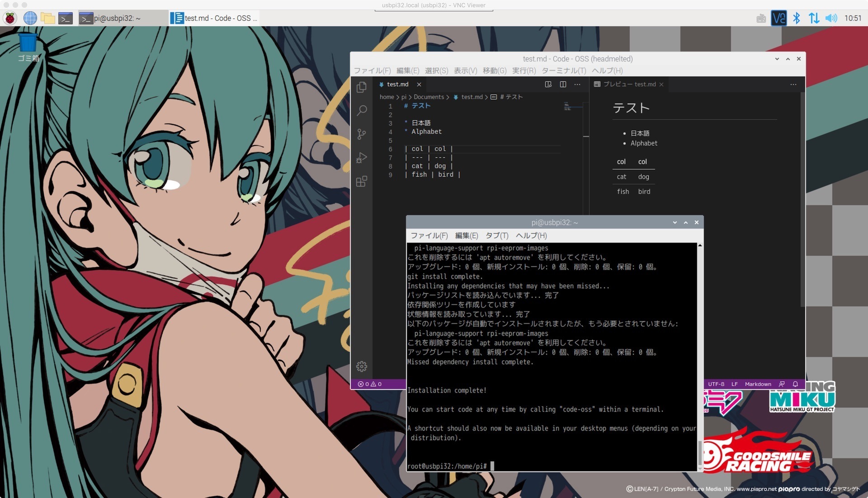Open Code - OSS window shade dropdown arrow
The width and height of the screenshot is (868, 498).
[777, 59]
